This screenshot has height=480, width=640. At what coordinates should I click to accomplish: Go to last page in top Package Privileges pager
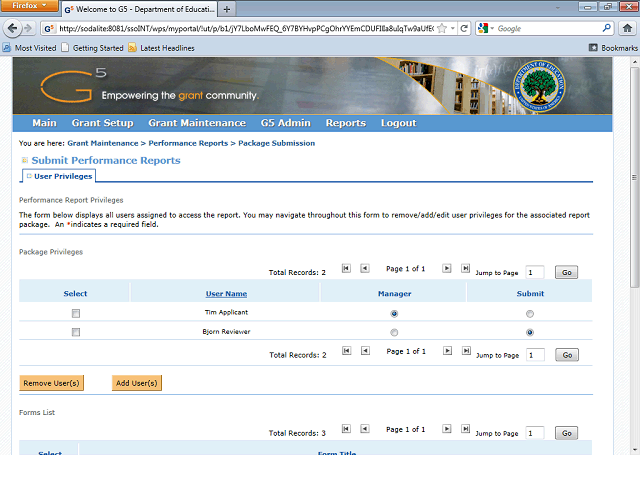point(465,268)
